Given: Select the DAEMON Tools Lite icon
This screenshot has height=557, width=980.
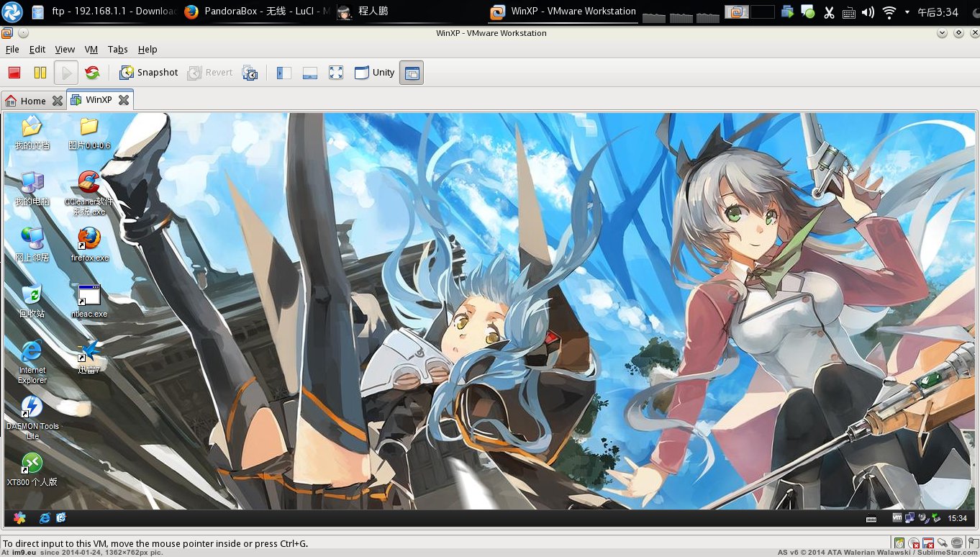Looking at the screenshot, I should tap(32, 418).
